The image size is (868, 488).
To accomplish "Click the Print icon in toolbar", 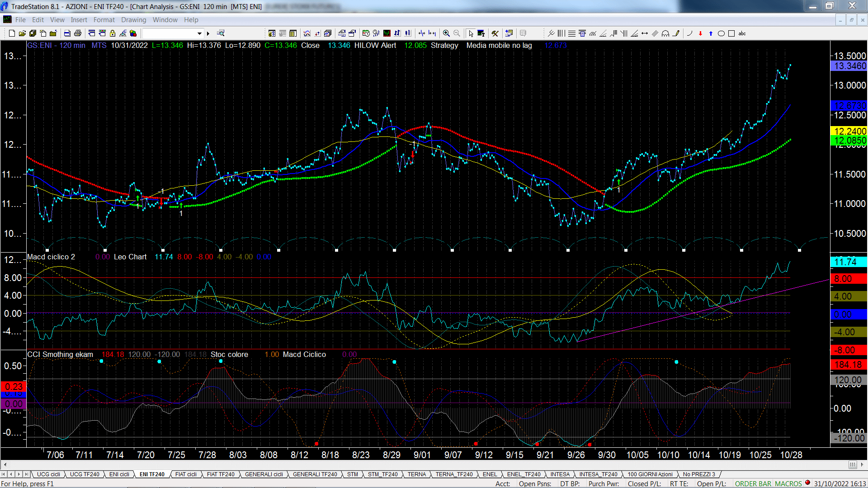I will point(78,33).
